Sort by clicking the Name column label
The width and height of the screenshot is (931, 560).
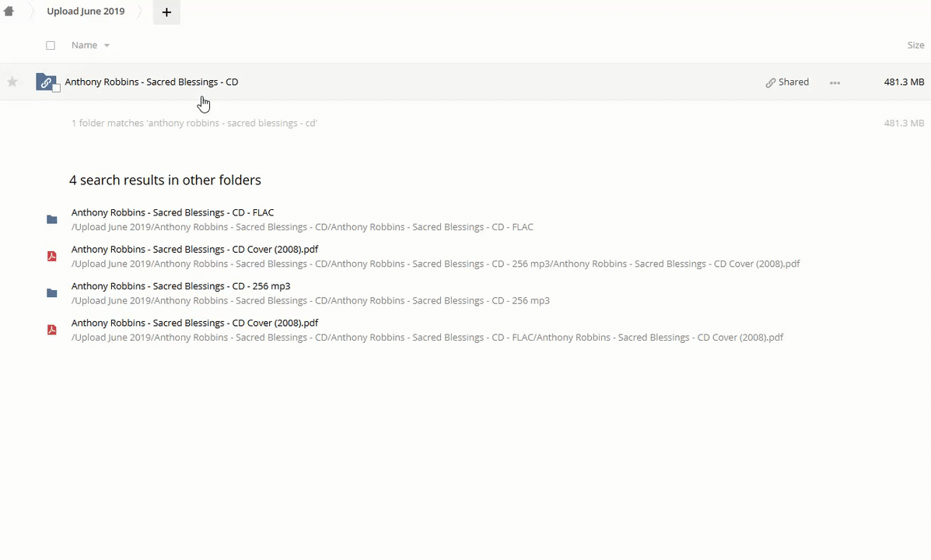point(84,45)
